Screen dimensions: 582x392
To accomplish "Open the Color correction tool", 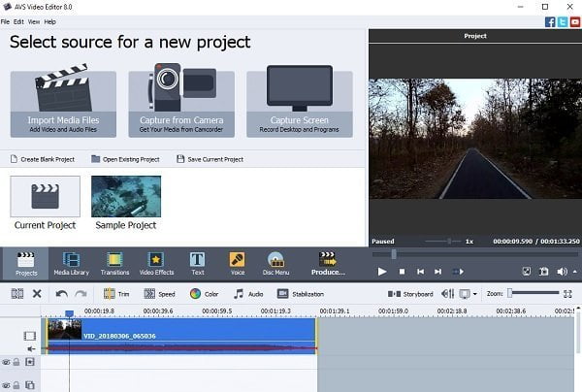I will click(x=204, y=294).
